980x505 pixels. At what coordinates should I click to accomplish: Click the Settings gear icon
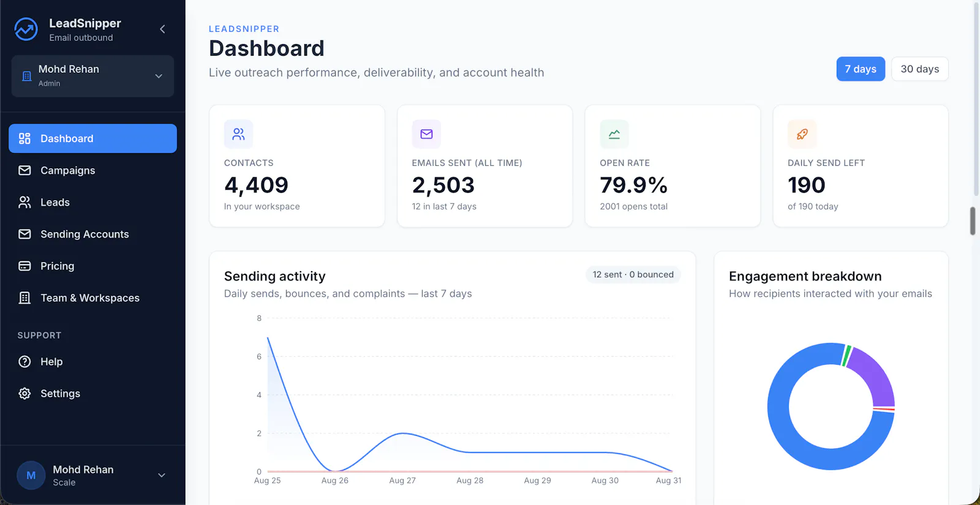(24, 393)
